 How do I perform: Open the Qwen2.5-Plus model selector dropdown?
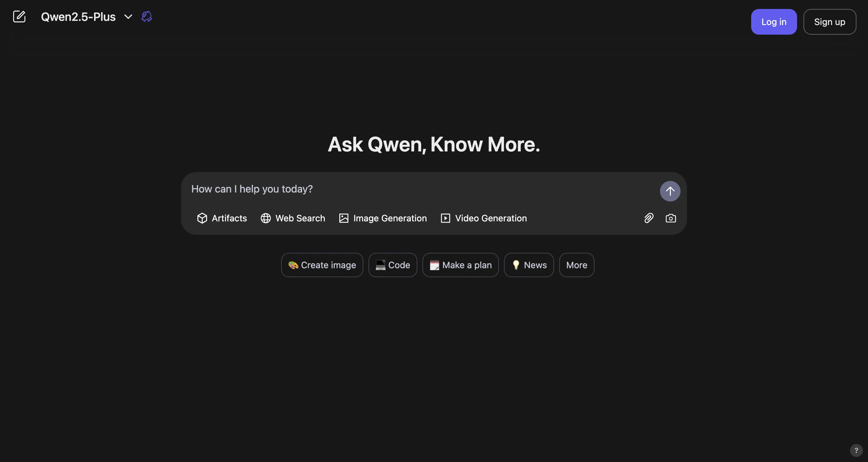(128, 16)
